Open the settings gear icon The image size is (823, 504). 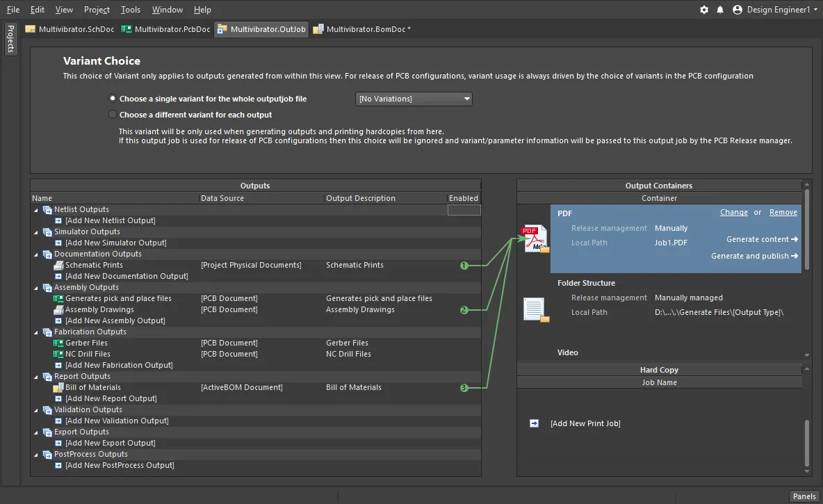[x=704, y=10]
